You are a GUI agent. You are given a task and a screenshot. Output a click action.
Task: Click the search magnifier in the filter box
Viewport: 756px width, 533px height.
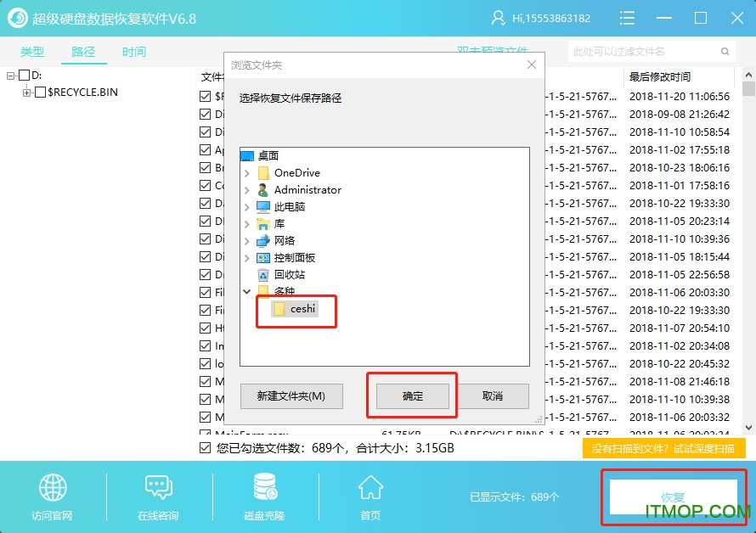[723, 52]
